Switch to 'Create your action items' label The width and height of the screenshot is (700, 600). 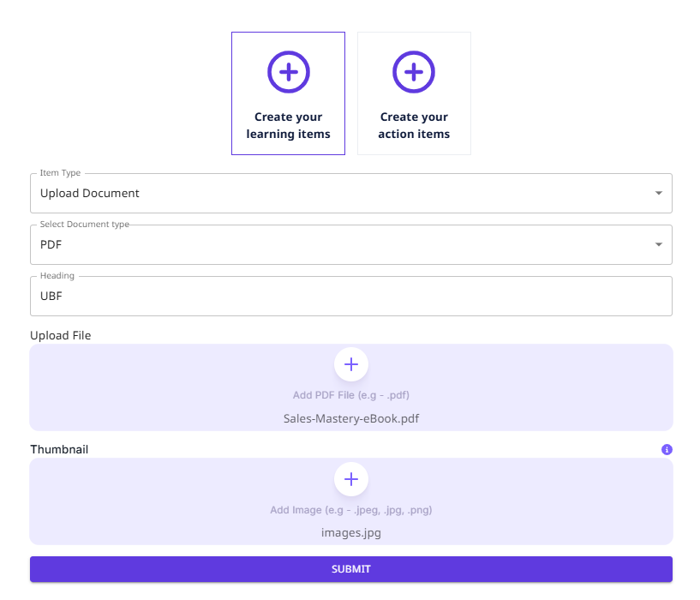tap(414, 125)
